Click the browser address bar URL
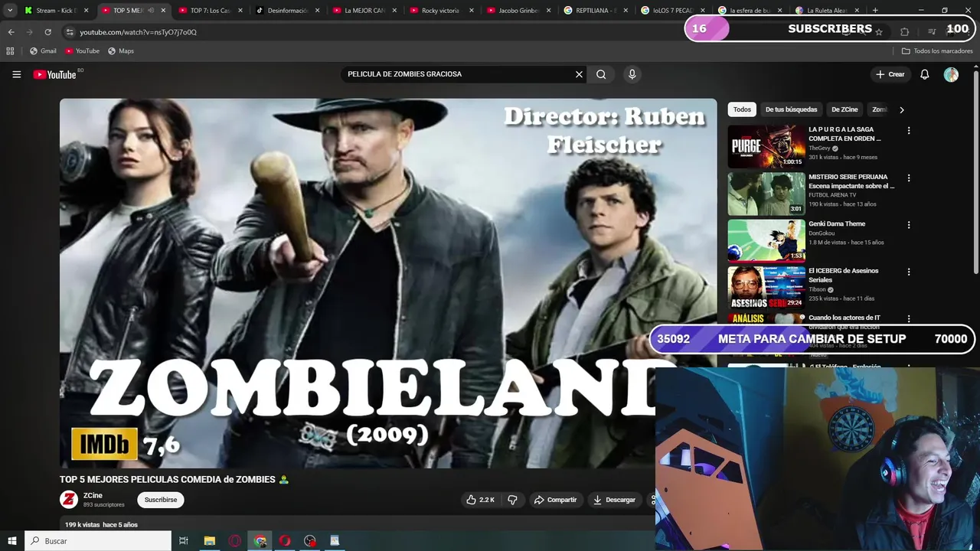 [139, 32]
